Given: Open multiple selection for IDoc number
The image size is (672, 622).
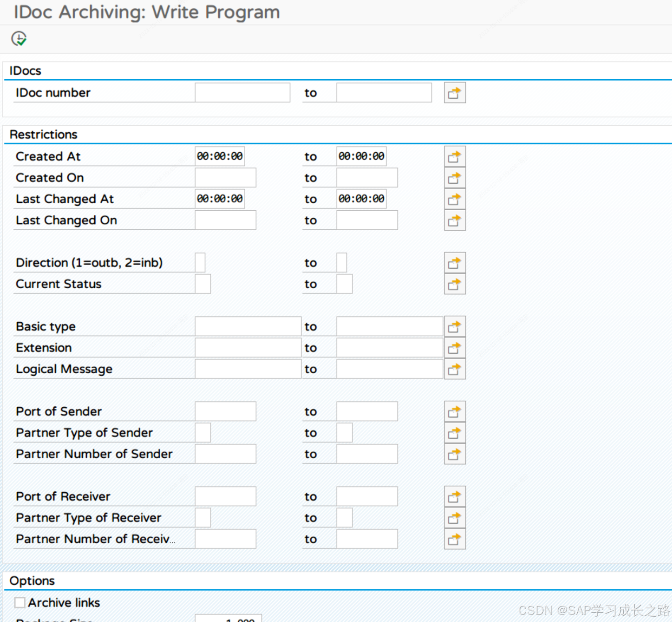Looking at the screenshot, I should [x=455, y=93].
